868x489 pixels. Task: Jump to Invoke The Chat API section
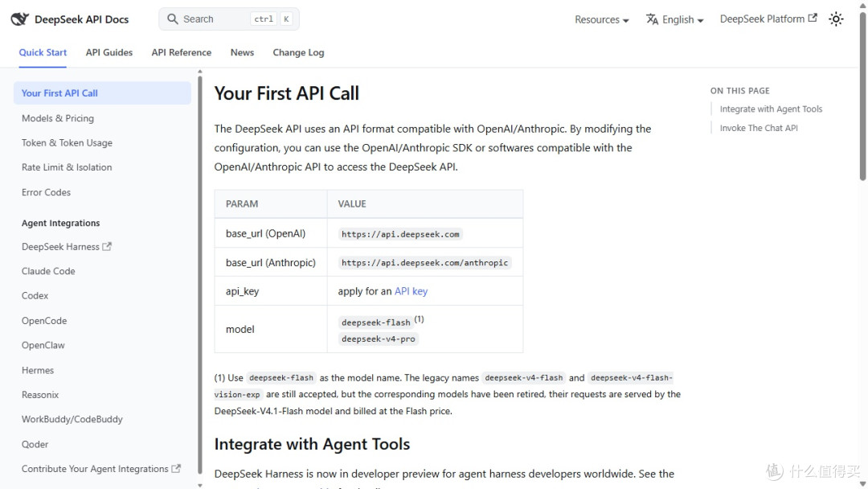tap(759, 128)
